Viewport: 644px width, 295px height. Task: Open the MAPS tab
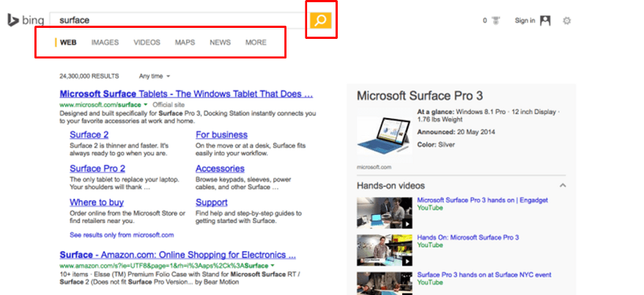tap(185, 43)
